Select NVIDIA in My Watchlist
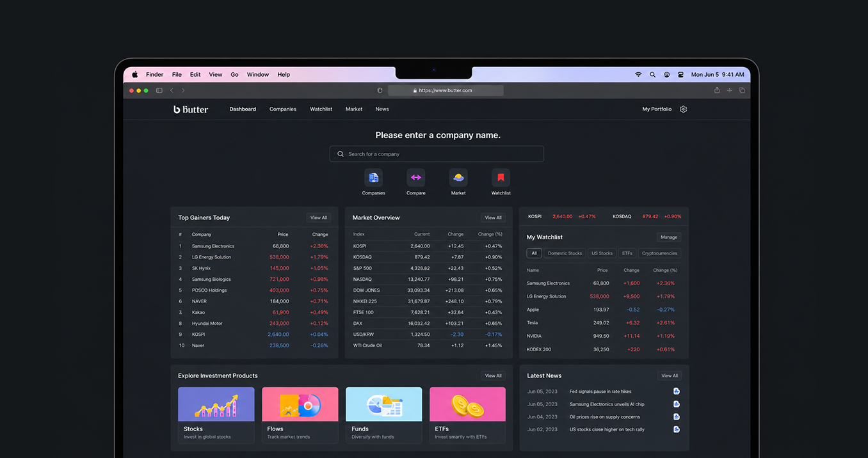Viewport: 868px width, 458px height. [x=604, y=336]
